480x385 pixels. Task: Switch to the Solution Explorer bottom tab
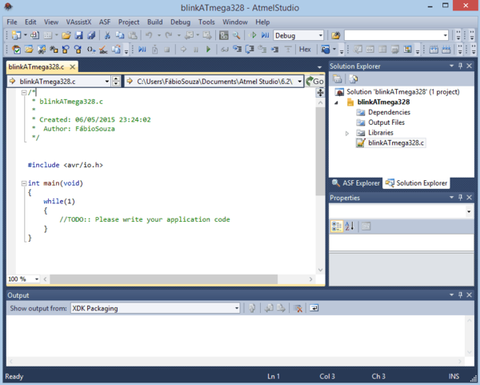pos(416,183)
